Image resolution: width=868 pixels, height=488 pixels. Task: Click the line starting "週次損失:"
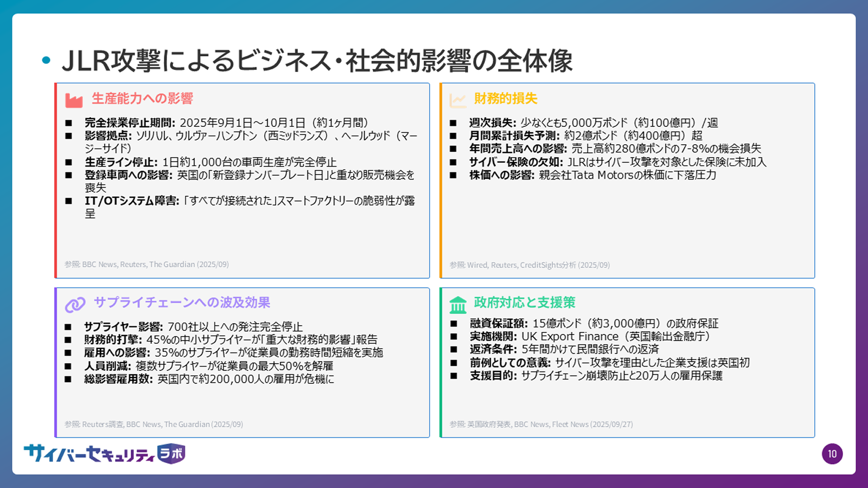click(x=593, y=123)
